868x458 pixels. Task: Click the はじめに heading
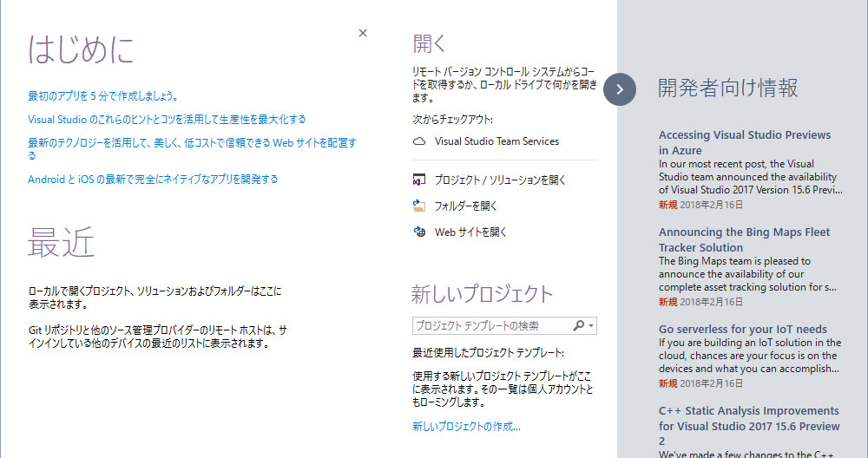tap(81, 49)
